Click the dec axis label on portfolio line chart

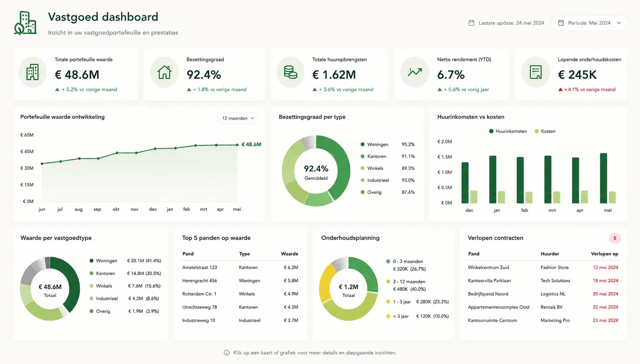pos(153,209)
